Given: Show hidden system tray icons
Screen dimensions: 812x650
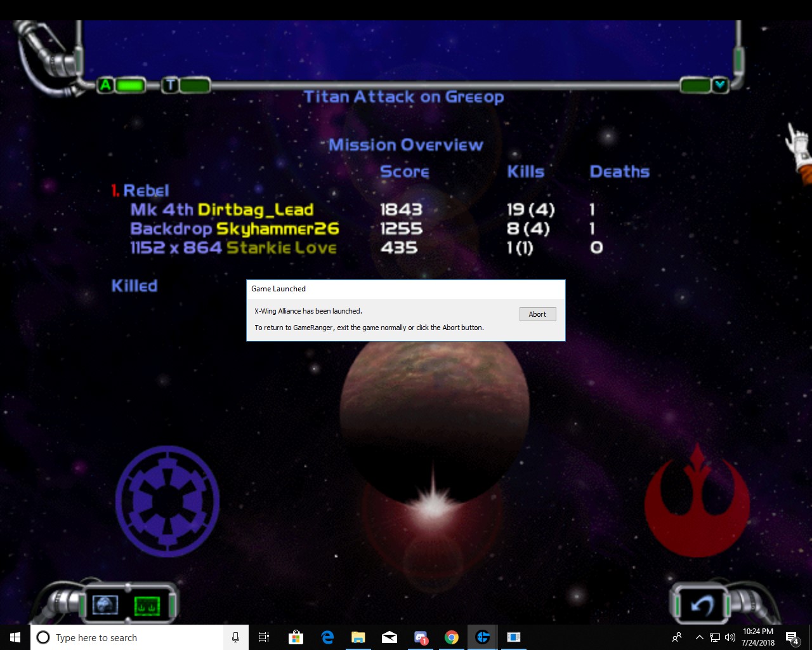Looking at the screenshot, I should pos(699,637).
